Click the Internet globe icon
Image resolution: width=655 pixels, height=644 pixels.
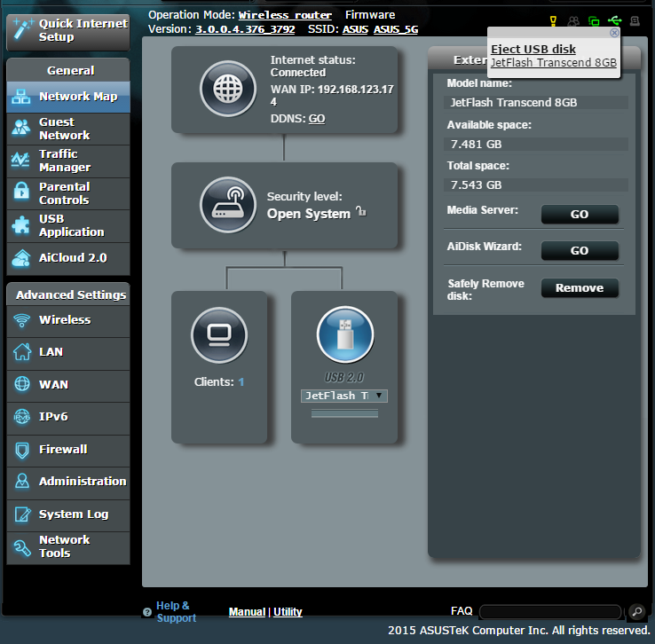228,89
